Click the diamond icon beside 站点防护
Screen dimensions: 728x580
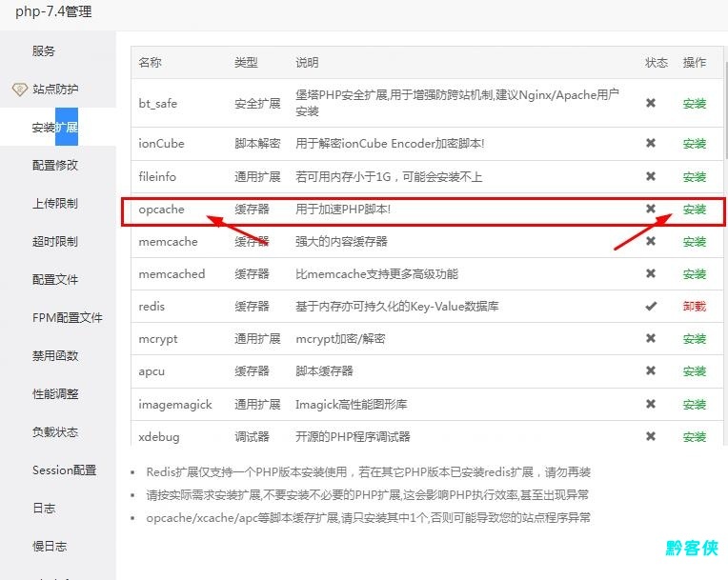click(x=20, y=90)
